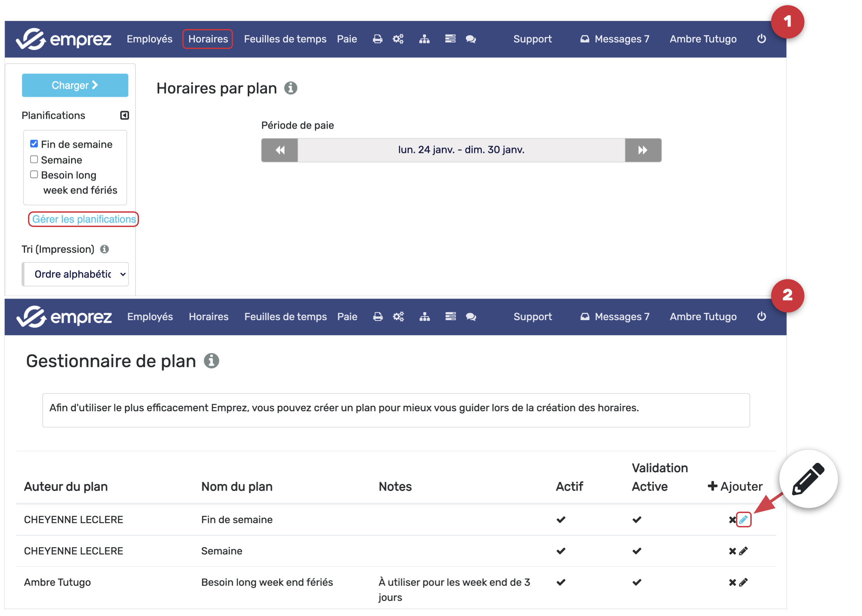862x616 pixels.
Task: Click the org chart icon in top navbar
Action: click(x=424, y=39)
